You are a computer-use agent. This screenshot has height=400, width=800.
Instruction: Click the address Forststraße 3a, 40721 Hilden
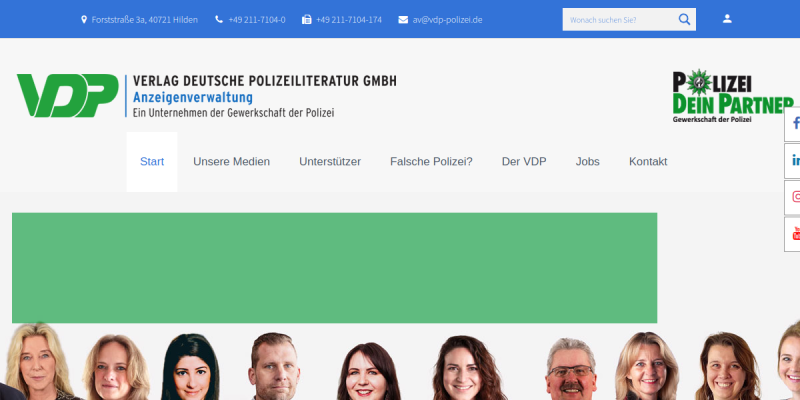coord(144,20)
